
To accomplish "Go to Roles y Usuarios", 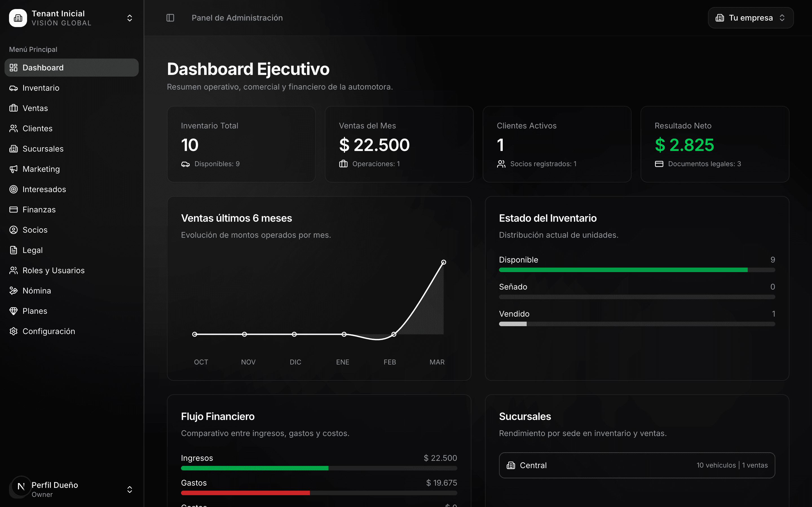I will [x=53, y=270].
